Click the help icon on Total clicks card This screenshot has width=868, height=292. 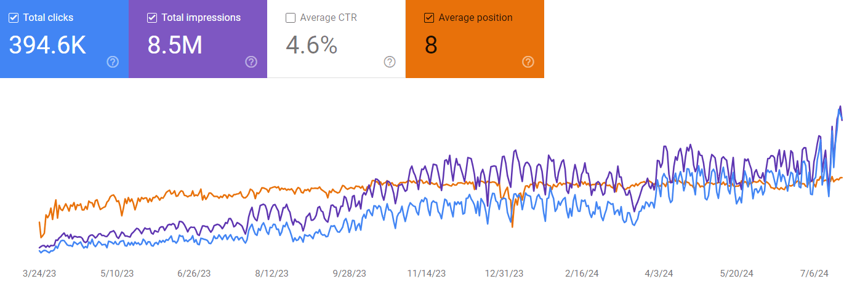pyautogui.click(x=113, y=61)
